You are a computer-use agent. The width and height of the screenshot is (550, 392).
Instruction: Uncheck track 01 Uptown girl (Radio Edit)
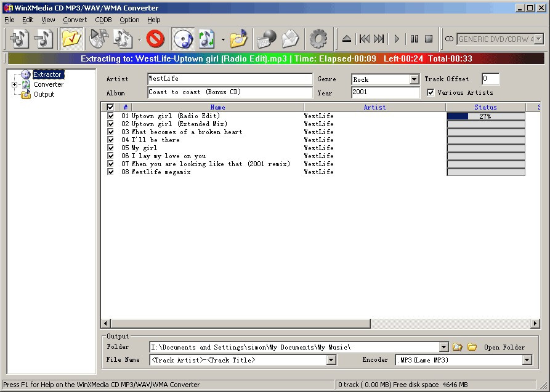coord(110,116)
